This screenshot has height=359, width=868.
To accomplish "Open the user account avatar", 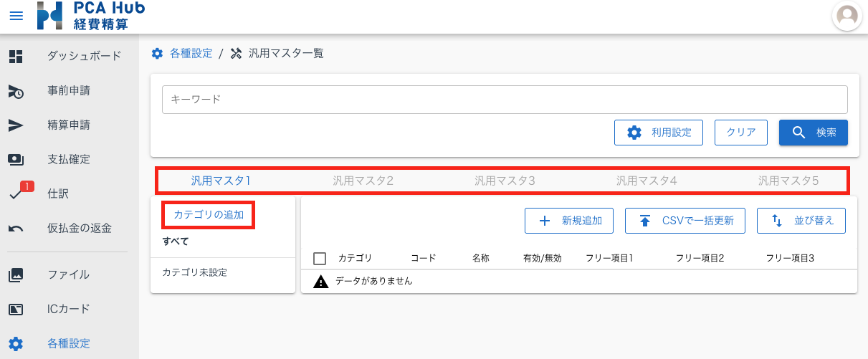I will point(847,16).
